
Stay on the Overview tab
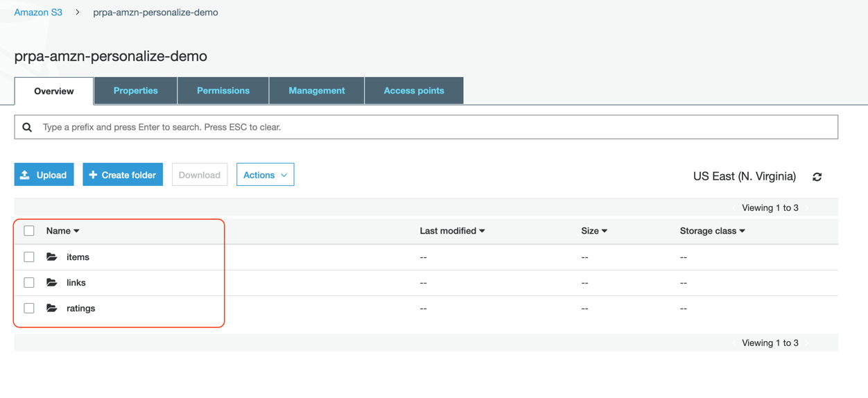(x=54, y=91)
